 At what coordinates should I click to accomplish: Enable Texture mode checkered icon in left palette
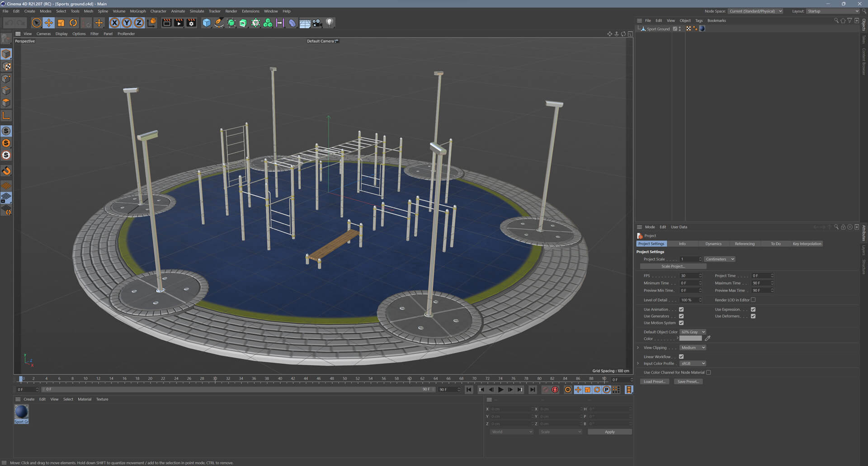(x=6, y=66)
